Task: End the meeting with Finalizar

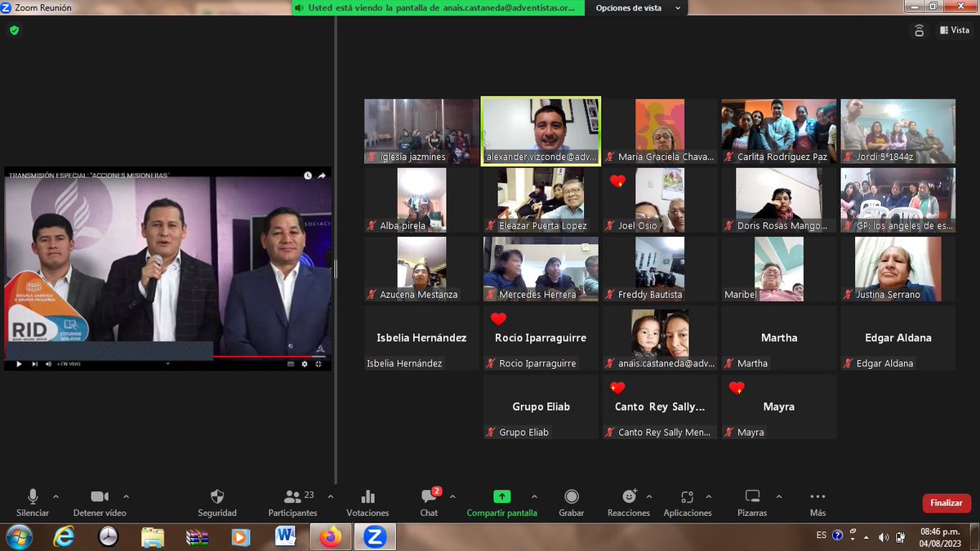Action: pyautogui.click(x=947, y=504)
